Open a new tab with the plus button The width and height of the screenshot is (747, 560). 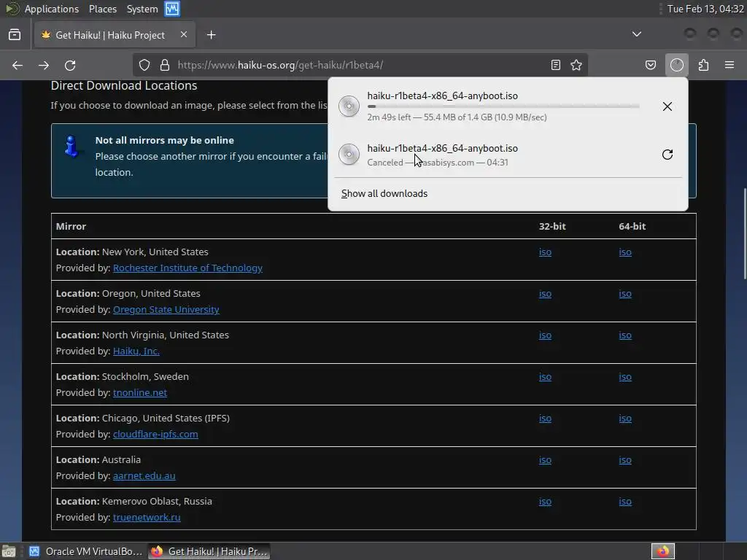coord(212,35)
